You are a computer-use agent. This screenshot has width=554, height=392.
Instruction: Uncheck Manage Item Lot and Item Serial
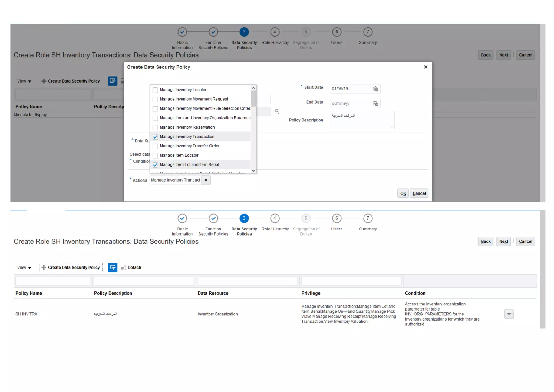pyautogui.click(x=155, y=165)
